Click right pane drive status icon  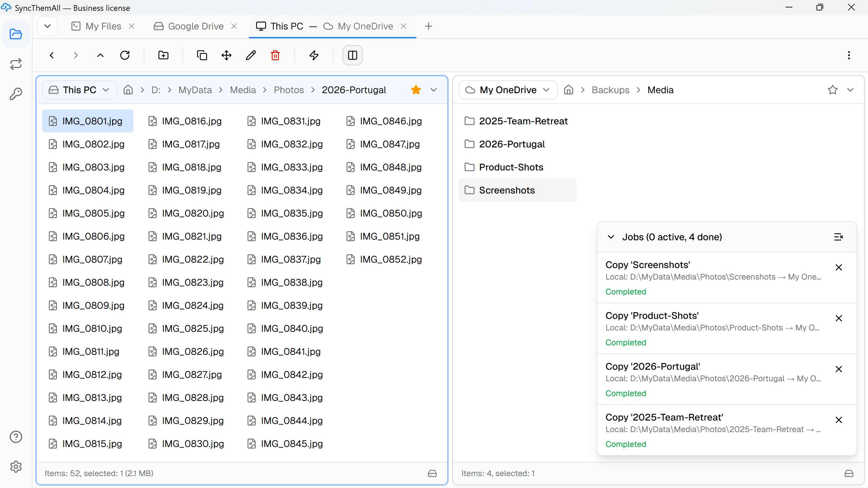coord(849,473)
